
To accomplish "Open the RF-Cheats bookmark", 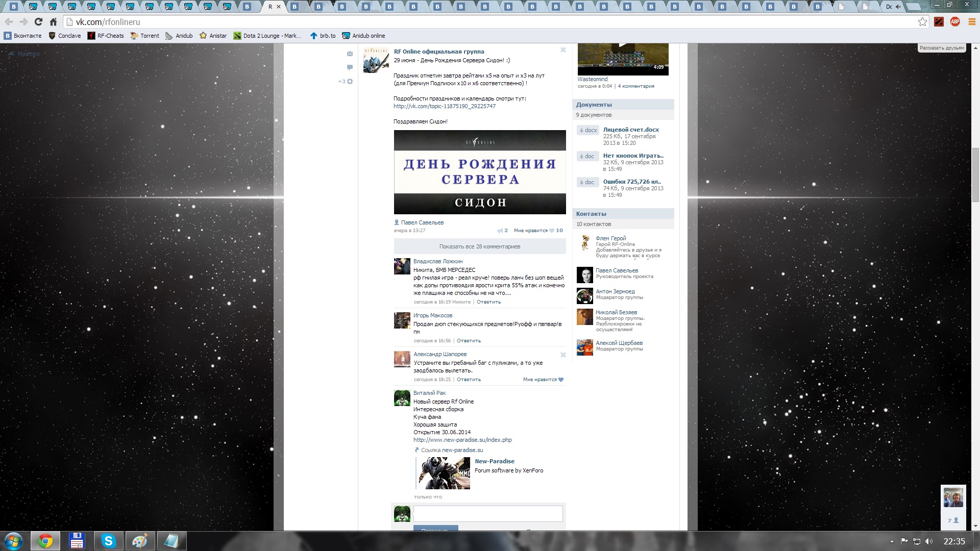I will [x=106, y=36].
